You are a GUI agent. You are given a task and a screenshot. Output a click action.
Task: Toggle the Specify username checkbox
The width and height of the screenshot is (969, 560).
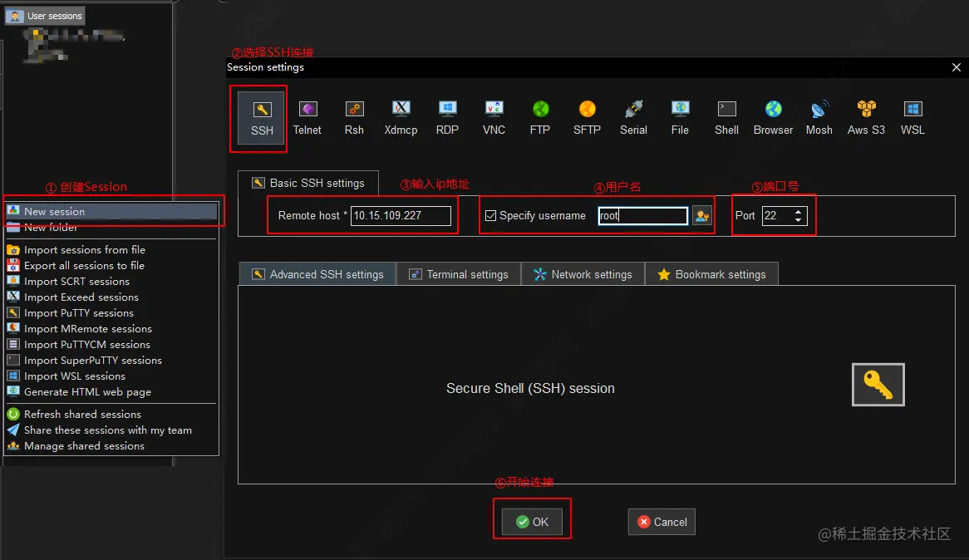tap(490, 216)
